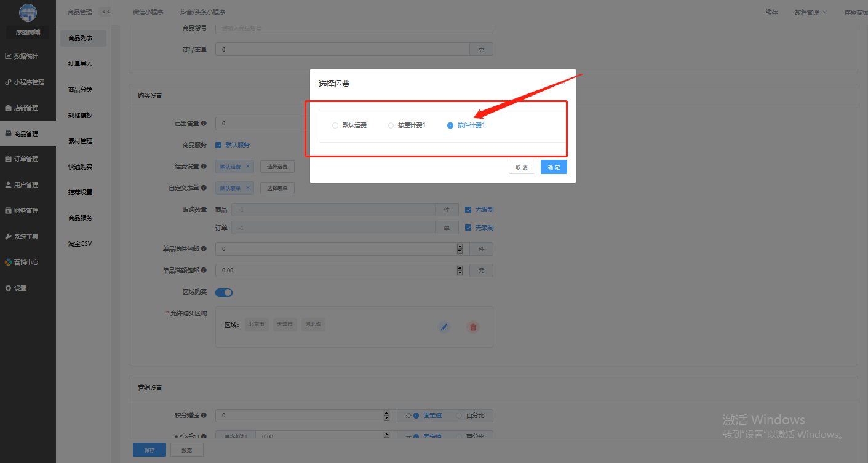This screenshot has height=463, width=868.
Task: Click the info icon next to 单品满件包邮
Action: coord(204,249)
